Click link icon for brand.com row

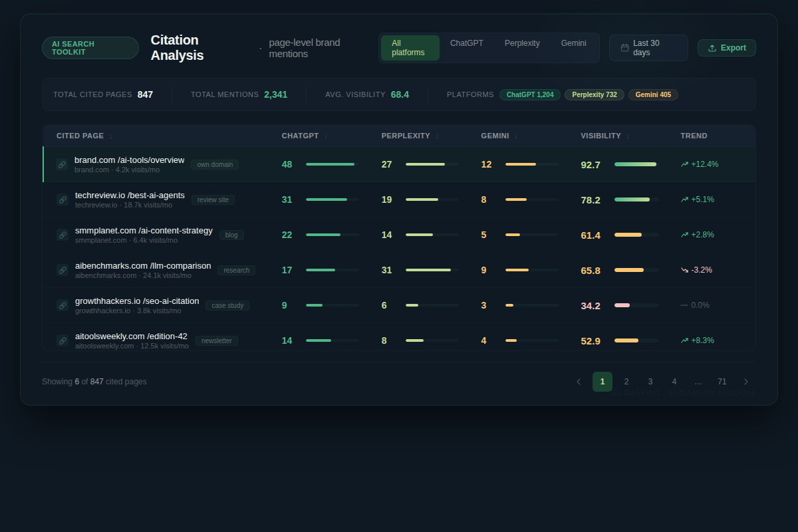coord(62,164)
